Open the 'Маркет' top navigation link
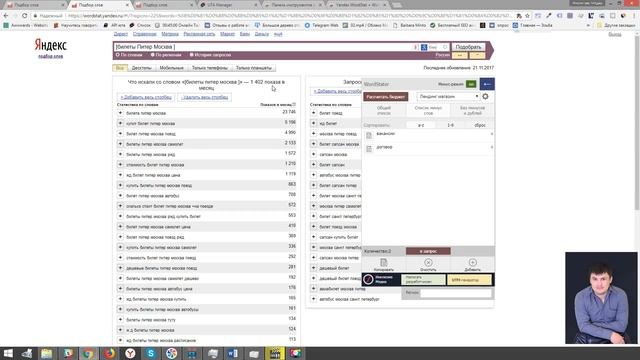Image resolution: width=640 pixels, height=360 pixels. click(x=227, y=34)
